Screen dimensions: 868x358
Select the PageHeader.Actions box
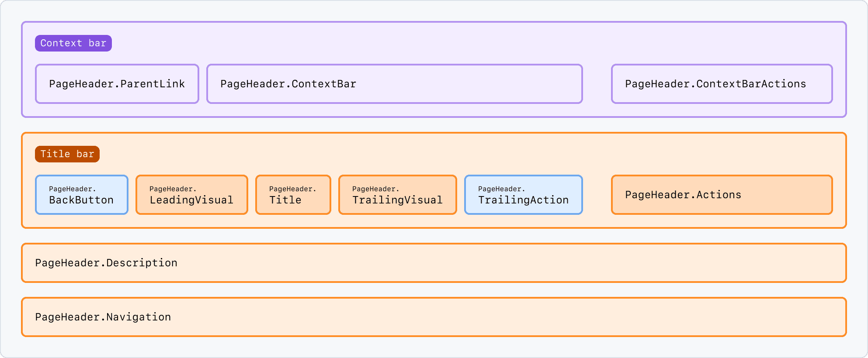point(721,195)
